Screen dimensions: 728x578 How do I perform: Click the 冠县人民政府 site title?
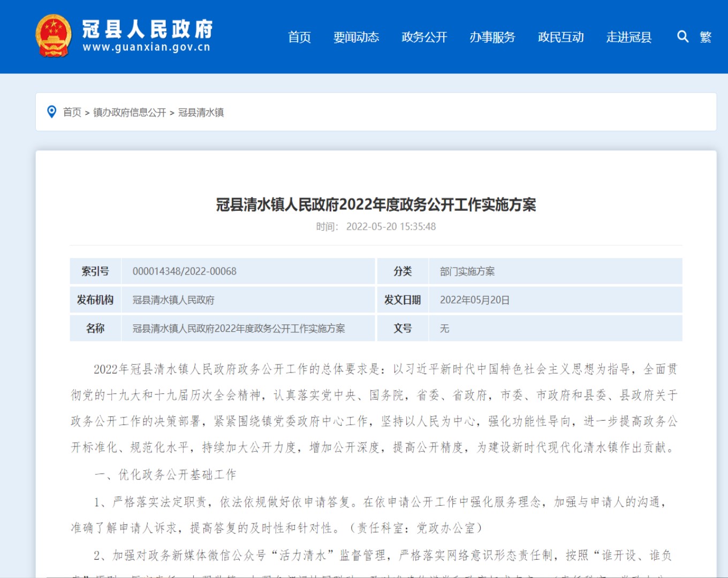147,29
